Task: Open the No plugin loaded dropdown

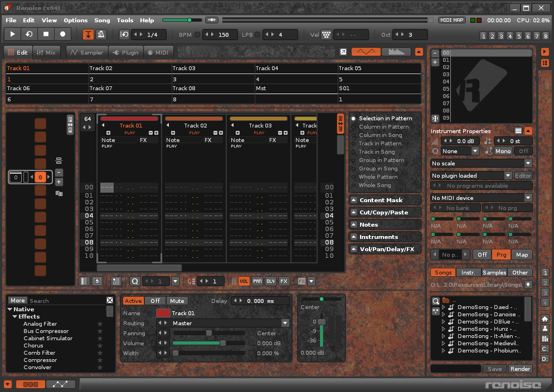Action: (472, 175)
